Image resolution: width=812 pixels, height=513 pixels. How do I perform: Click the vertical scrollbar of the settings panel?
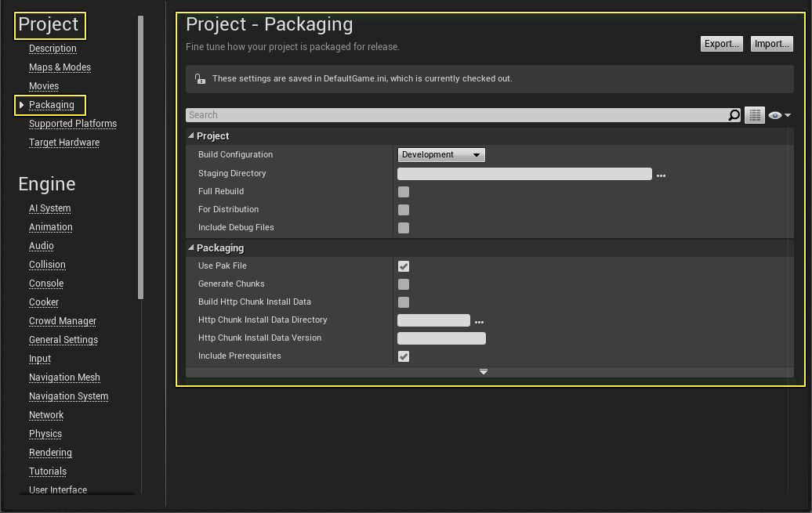(792, 235)
